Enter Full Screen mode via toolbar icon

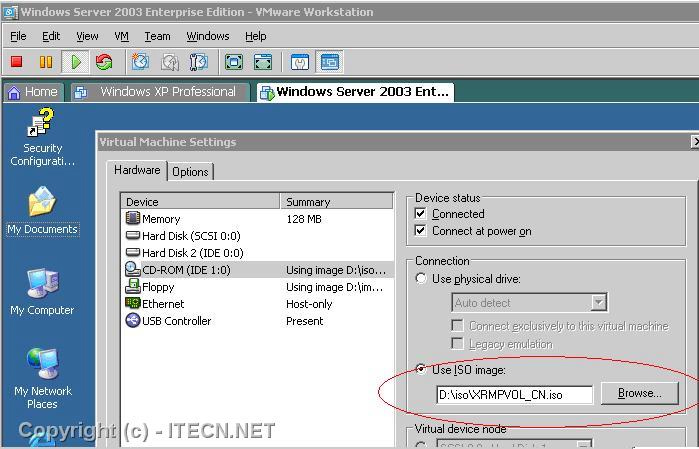click(234, 62)
